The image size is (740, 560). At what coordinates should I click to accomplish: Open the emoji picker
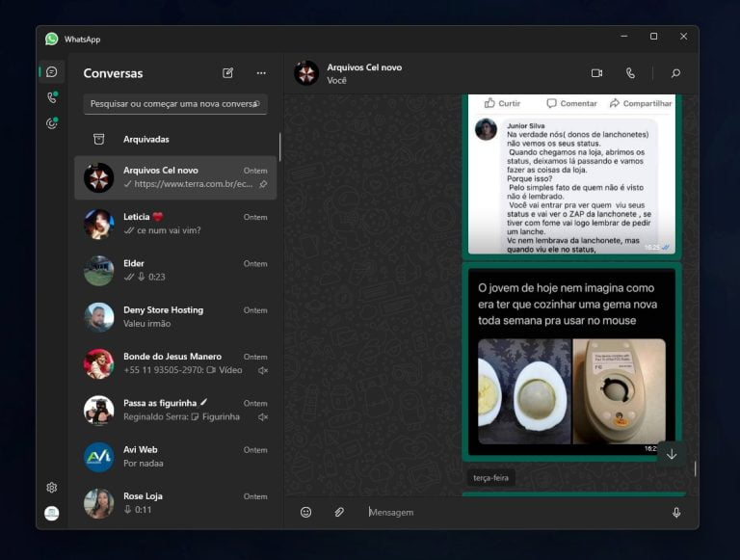[305, 513]
